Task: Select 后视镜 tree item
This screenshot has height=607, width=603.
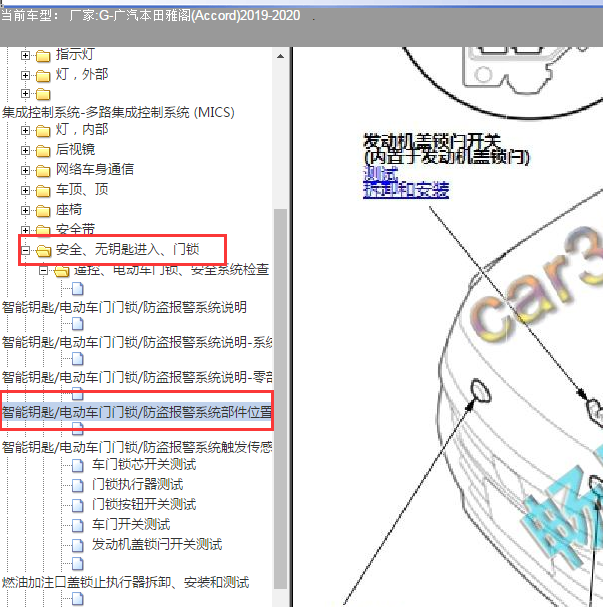Action: [75, 149]
